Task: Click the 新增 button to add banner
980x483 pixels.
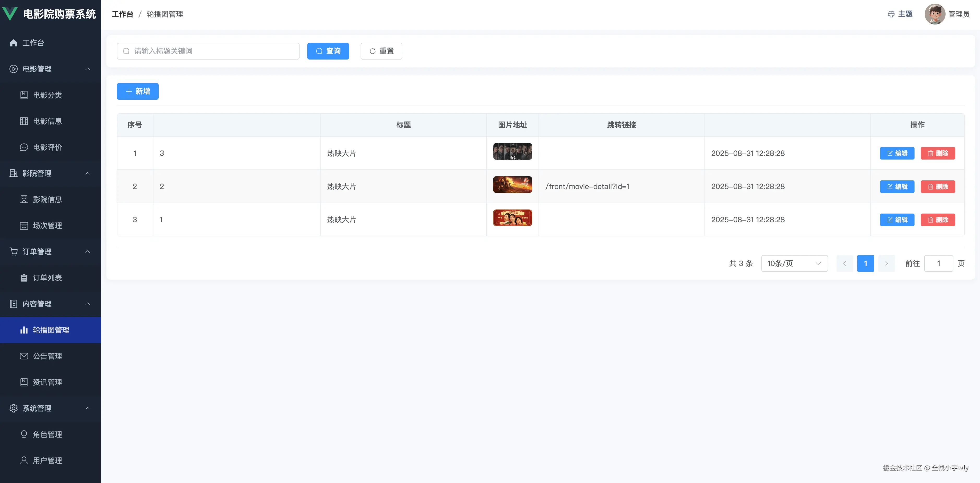Action: pos(137,91)
